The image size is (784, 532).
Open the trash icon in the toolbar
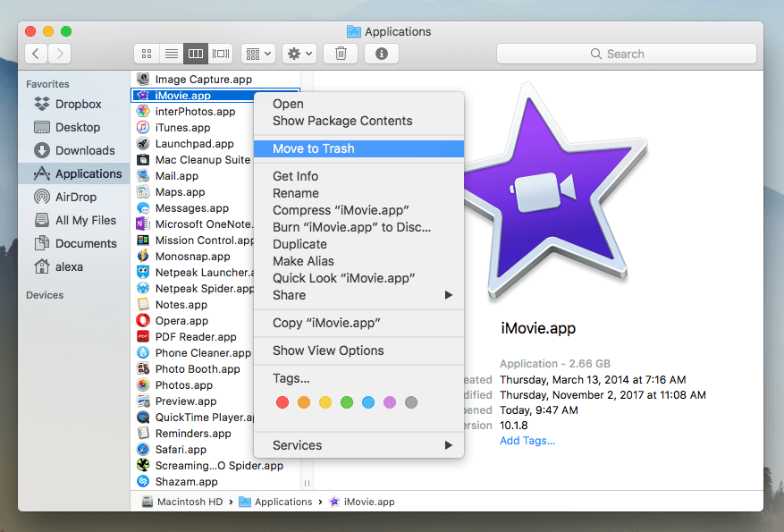(340, 54)
